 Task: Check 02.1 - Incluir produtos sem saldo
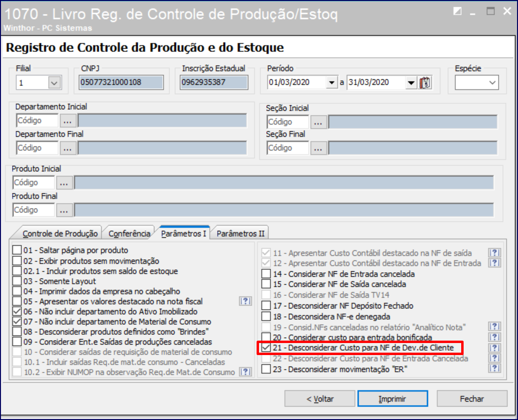[x=17, y=271]
